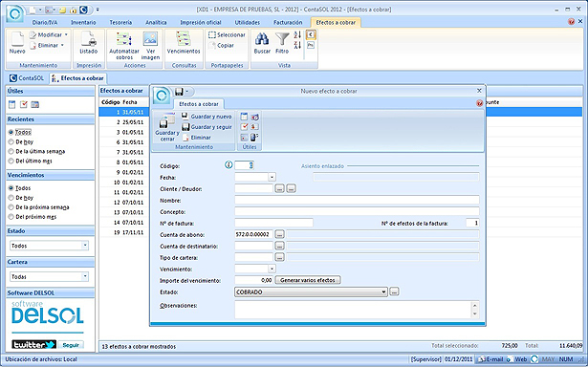Click the red help icon in the dialog
588x367 pixels.
click(x=479, y=103)
